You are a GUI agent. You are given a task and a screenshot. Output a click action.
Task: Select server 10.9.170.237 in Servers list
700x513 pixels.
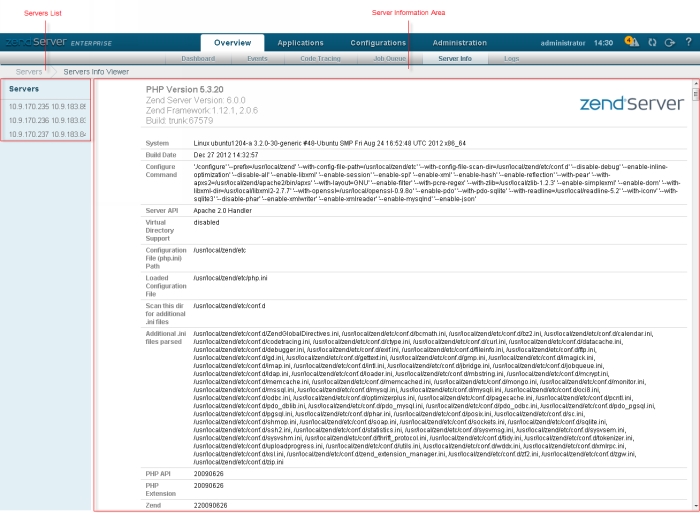coord(47,134)
